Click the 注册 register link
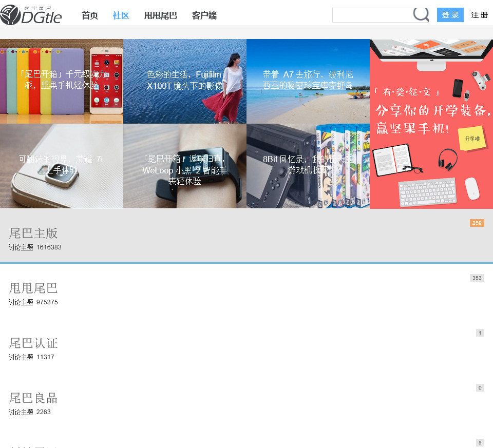Image resolution: width=493 pixels, height=448 pixels. (480, 15)
